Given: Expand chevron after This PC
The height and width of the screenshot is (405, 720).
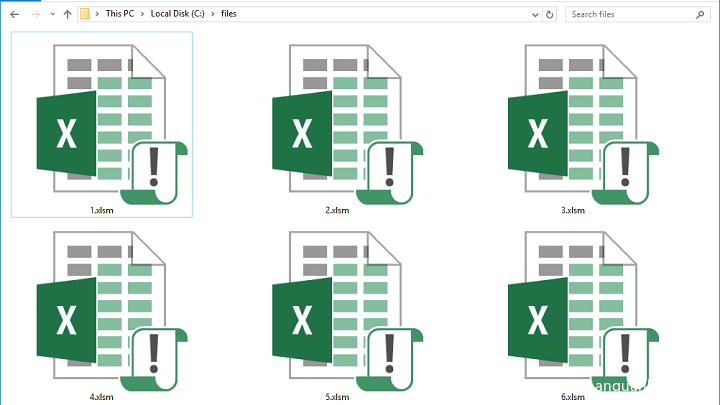Looking at the screenshot, I should [142, 14].
